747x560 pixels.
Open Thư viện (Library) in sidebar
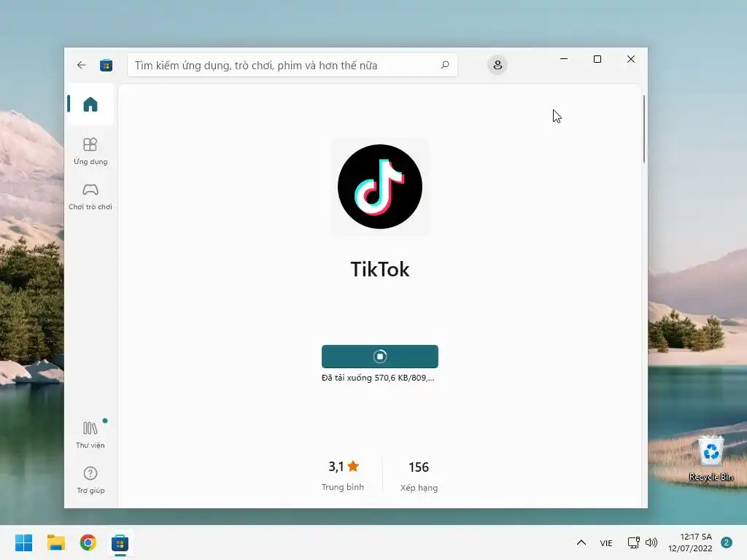(90, 435)
